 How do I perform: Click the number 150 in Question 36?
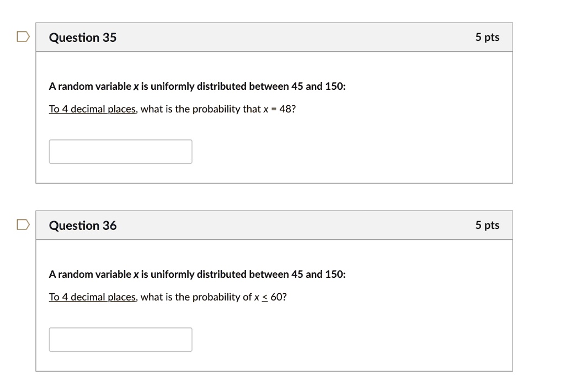coord(334,275)
